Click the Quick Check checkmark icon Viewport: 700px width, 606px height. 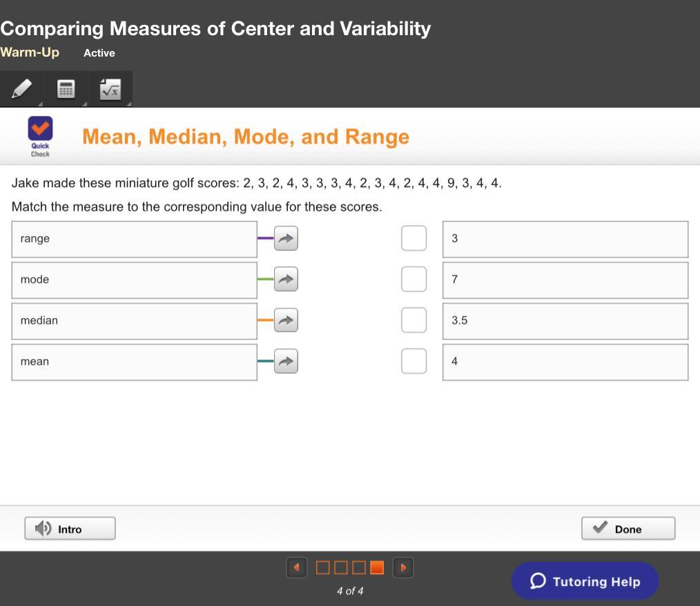click(x=40, y=128)
